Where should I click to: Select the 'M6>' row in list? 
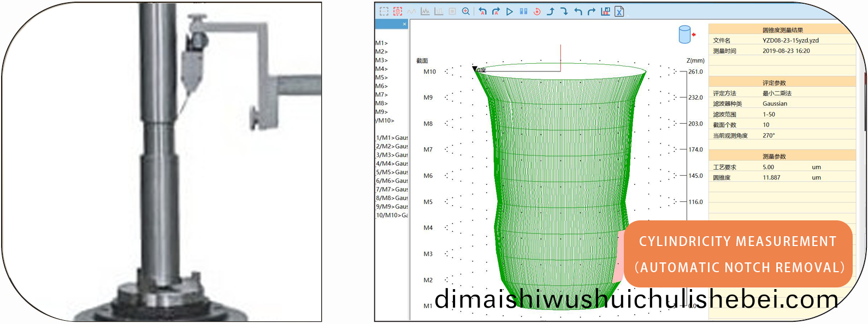[381, 86]
